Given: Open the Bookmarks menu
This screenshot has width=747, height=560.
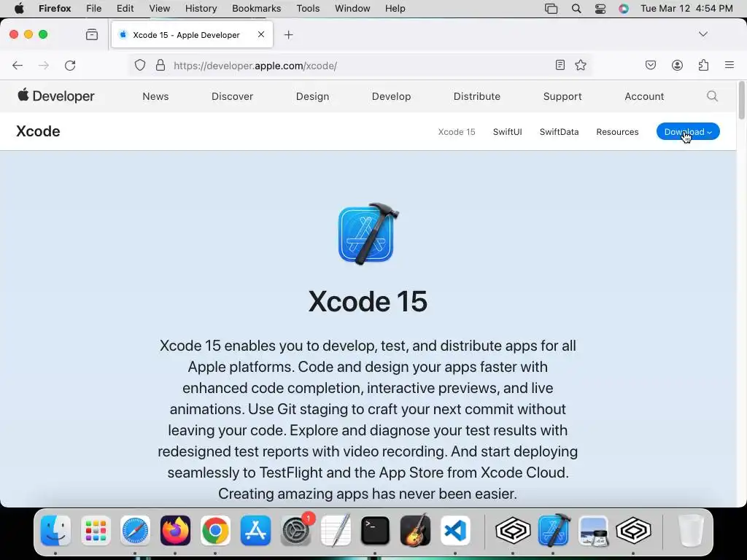Looking at the screenshot, I should point(256,8).
